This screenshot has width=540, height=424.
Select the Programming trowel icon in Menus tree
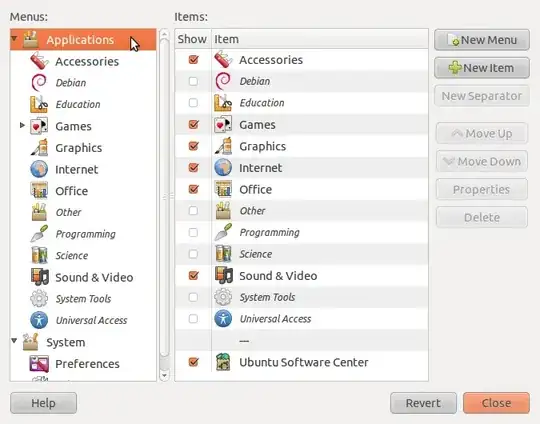39,234
